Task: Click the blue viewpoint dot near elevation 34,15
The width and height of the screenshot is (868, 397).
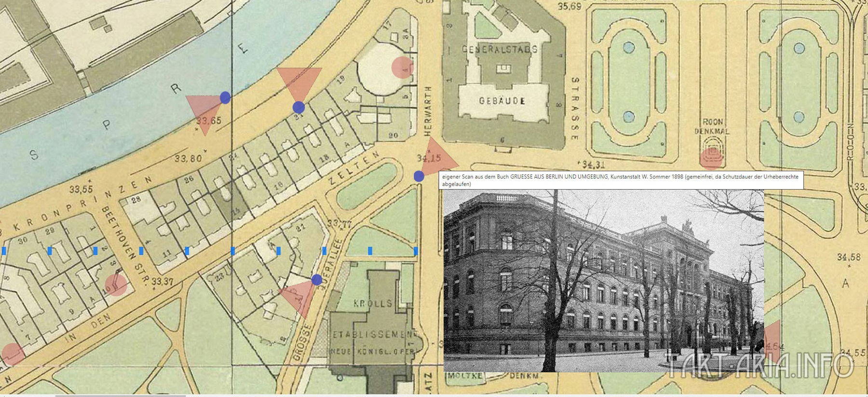Action: [419, 176]
